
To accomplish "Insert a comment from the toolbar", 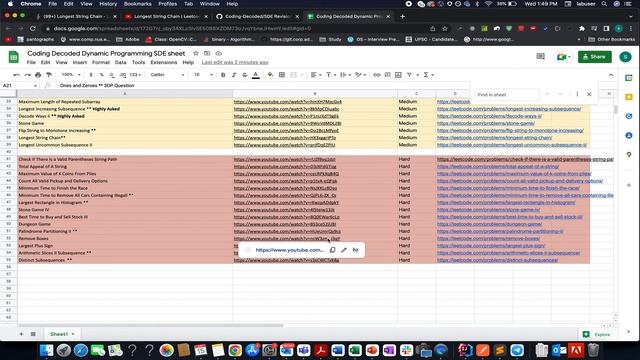I will click(387, 75).
